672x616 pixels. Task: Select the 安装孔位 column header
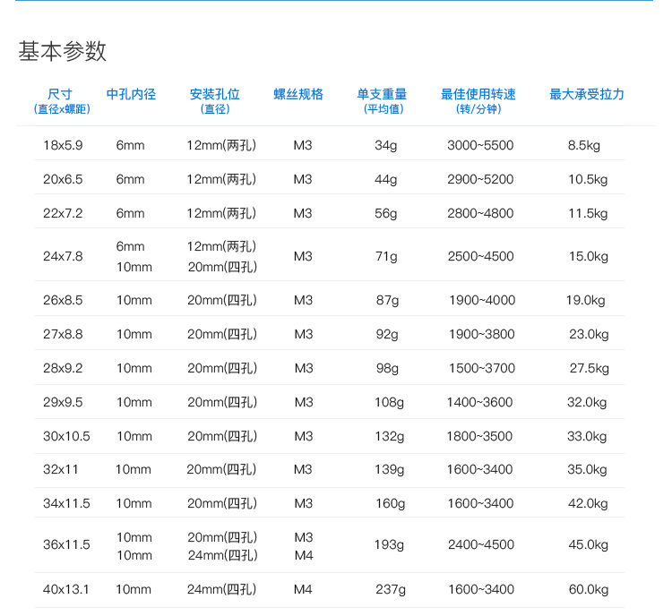[x=215, y=94]
